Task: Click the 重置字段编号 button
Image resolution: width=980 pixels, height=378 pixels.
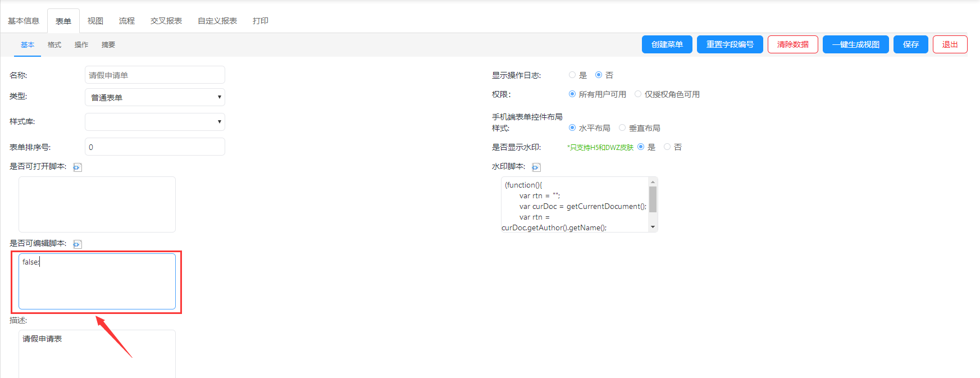Action: [730, 44]
